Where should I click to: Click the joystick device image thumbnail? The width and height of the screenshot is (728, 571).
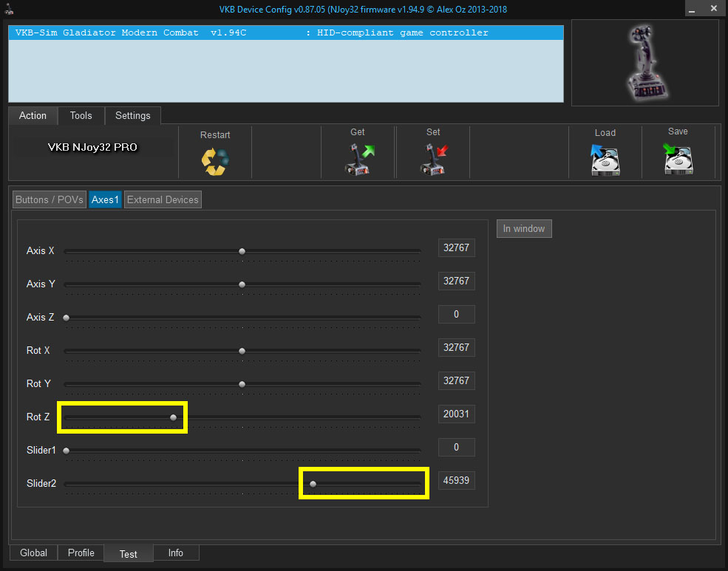644,63
